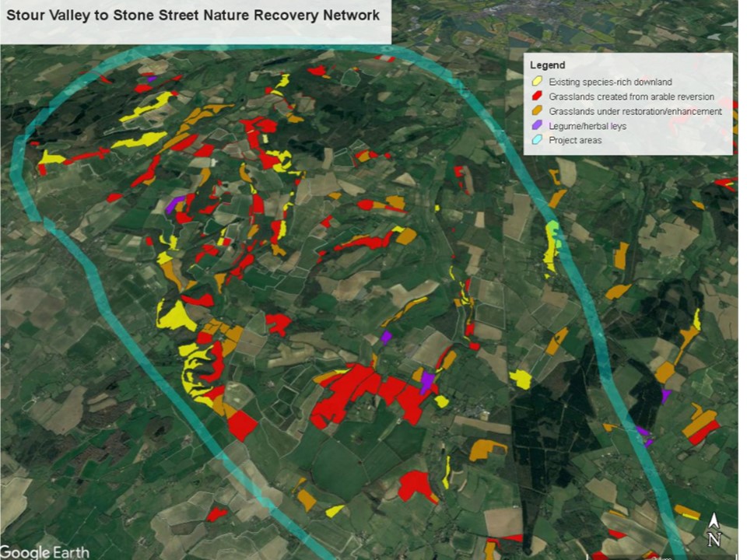Click the Legend heading

[x=547, y=65]
